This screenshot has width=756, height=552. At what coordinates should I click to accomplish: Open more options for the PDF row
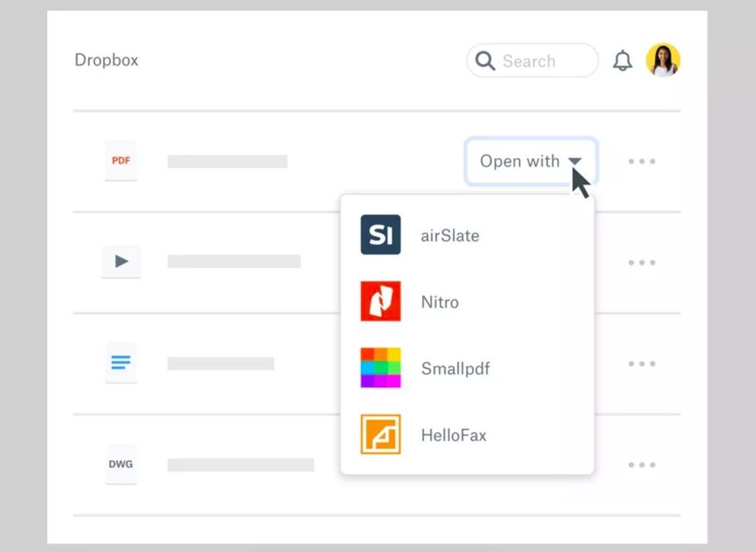pyautogui.click(x=642, y=161)
